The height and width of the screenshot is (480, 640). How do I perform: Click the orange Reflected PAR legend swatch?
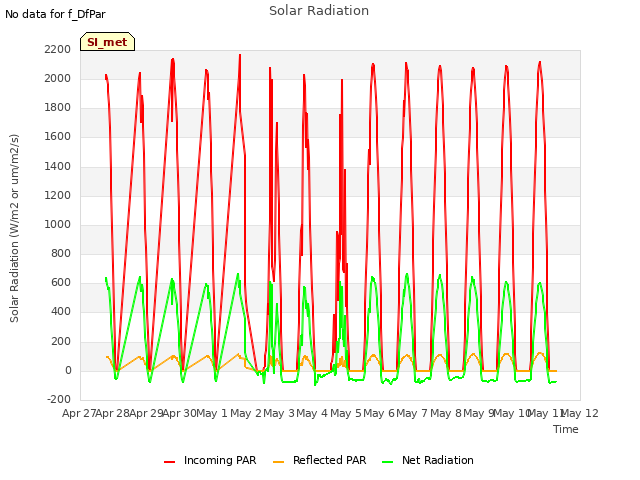278,462
